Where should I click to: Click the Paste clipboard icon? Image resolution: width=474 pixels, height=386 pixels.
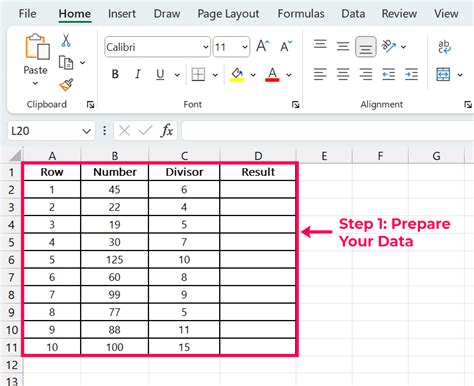tap(37, 46)
